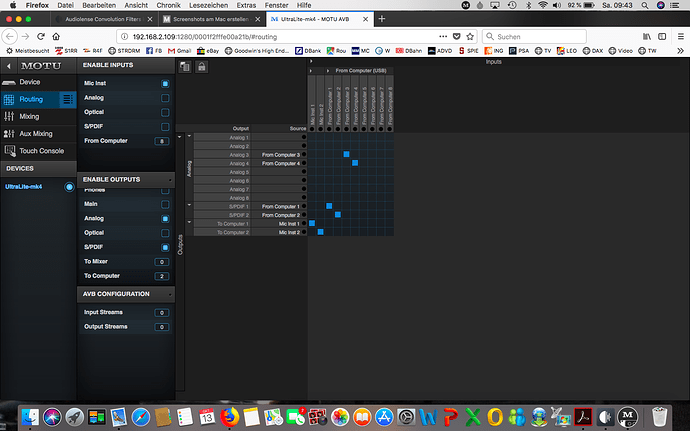The width and height of the screenshot is (690, 431).
Task: Launch Safari from the Dock
Action: (140, 416)
